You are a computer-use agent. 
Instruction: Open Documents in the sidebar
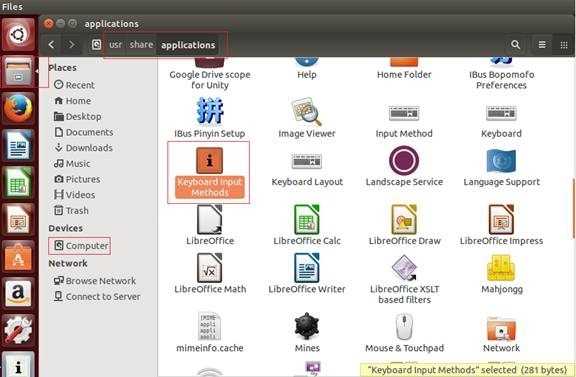[x=83, y=132]
